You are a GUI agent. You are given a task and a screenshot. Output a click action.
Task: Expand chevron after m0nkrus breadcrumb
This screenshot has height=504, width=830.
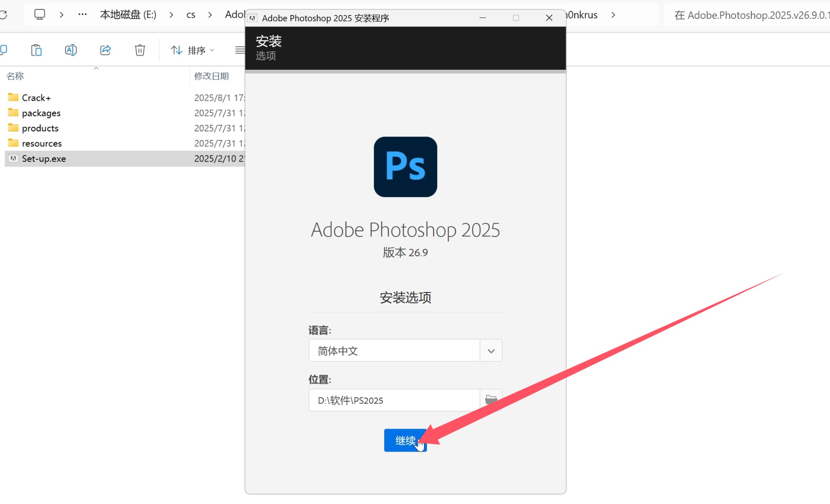613,15
